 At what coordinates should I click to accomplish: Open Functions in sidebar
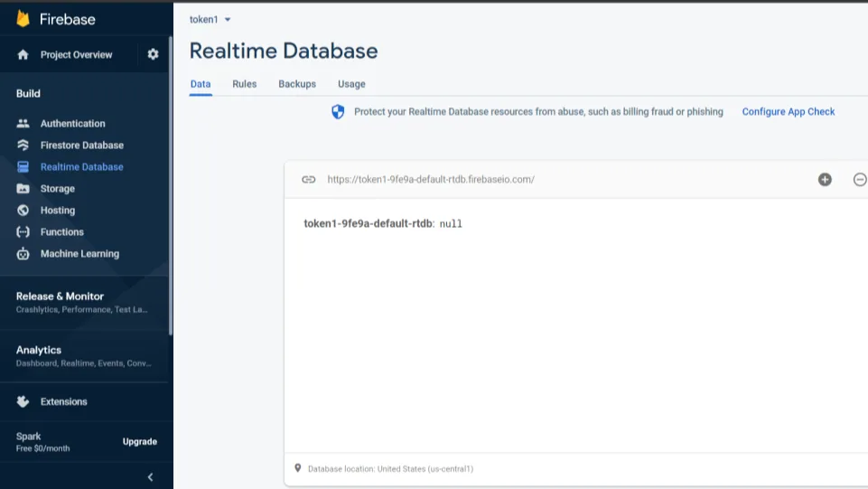point(62,231)
